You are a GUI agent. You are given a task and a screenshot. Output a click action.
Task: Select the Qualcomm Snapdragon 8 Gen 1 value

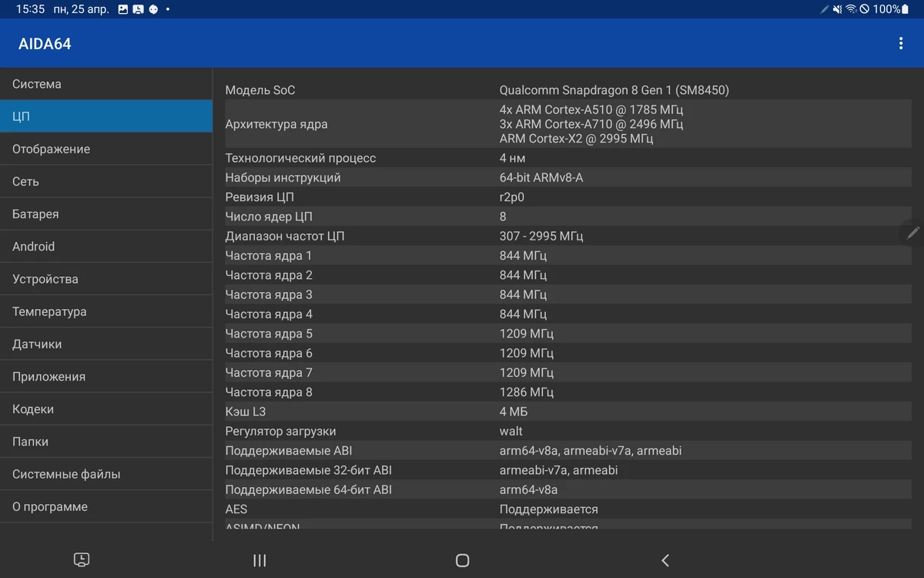pyautogui.click(x=614, y=90)
